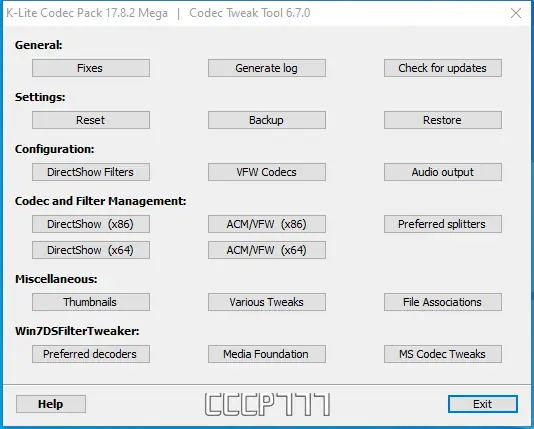Choose Preferred decoders

[x=91, y=354]
